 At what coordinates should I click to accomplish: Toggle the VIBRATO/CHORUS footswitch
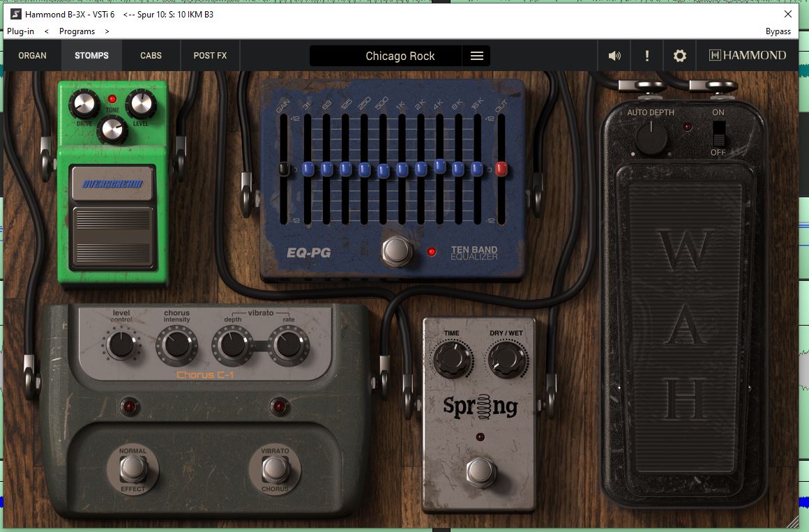pyautogui.click(x=275, y=469)
